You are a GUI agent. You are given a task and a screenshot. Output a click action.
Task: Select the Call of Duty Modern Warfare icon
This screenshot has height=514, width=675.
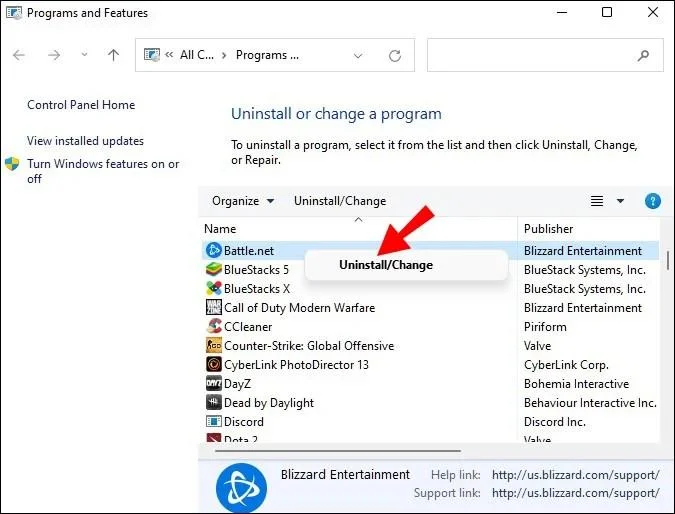214,307
